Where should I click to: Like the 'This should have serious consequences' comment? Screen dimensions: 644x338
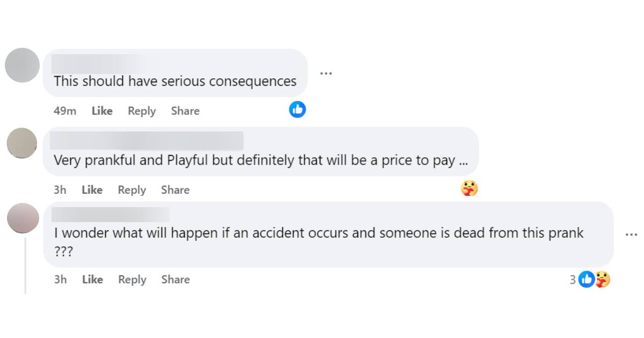(x=102, y=111)
